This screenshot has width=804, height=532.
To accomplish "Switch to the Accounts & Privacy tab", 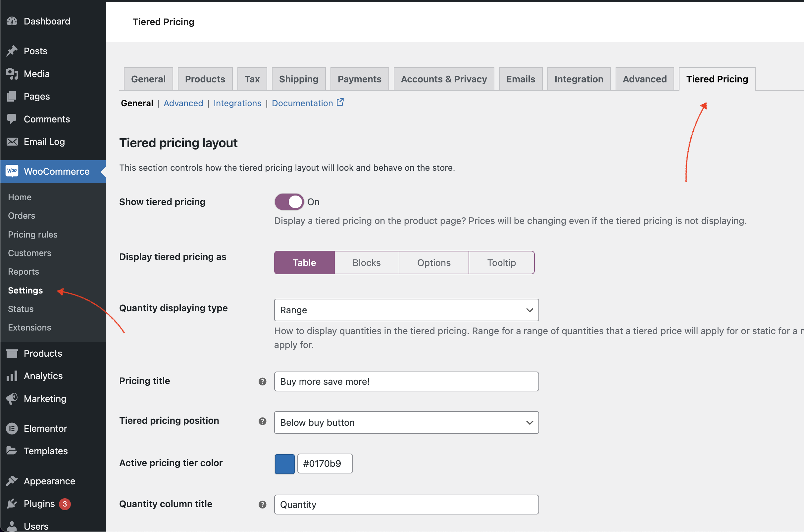I will click(444, 79).
